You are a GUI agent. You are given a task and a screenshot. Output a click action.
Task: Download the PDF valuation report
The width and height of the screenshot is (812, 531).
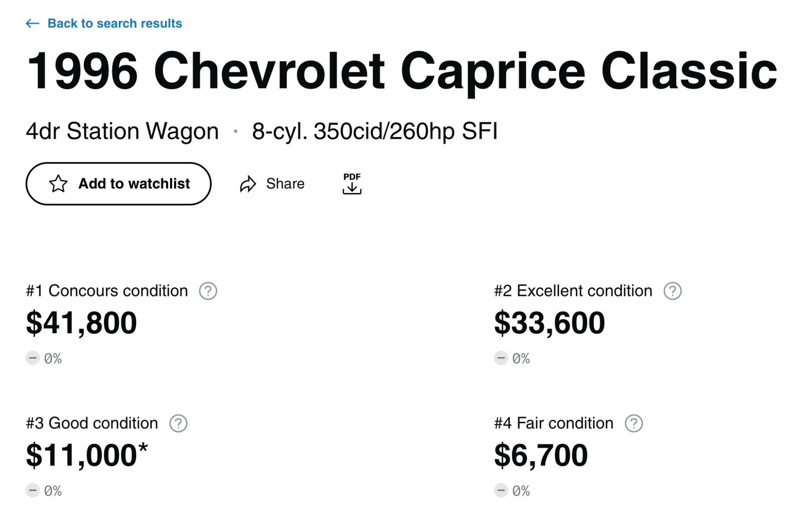click(352, 183)
